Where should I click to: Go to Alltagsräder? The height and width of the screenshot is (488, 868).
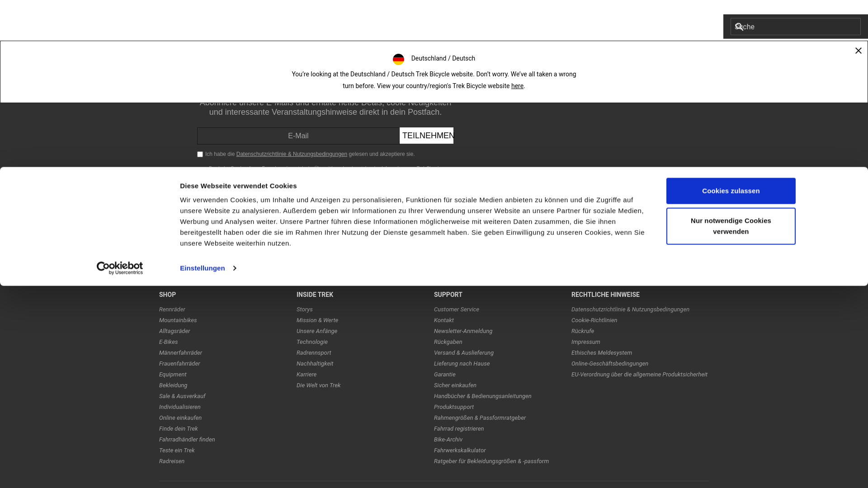175,331
